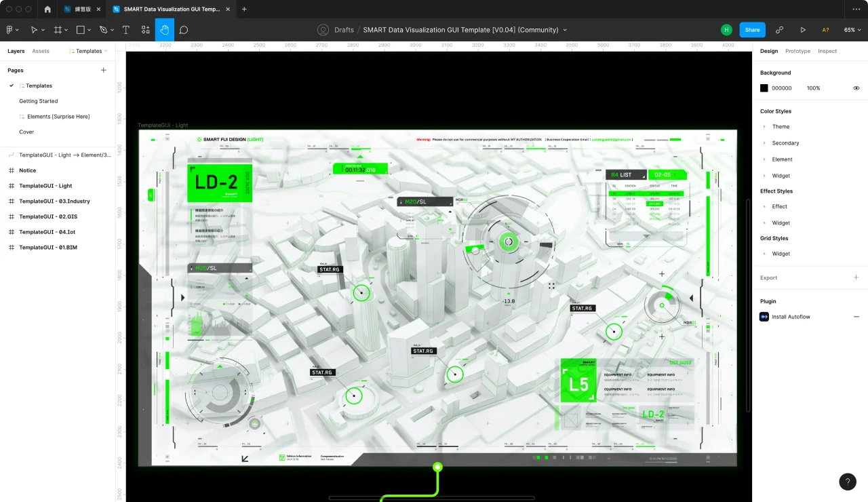Select the Text tool in the toolbar
This screenshot has width=868, height=502.
pos(126,30)
